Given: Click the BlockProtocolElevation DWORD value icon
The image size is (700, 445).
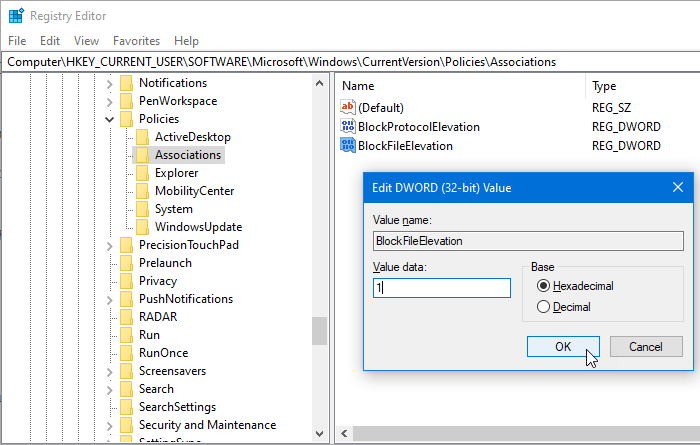Looking at the screenshot, I should 348,127.
